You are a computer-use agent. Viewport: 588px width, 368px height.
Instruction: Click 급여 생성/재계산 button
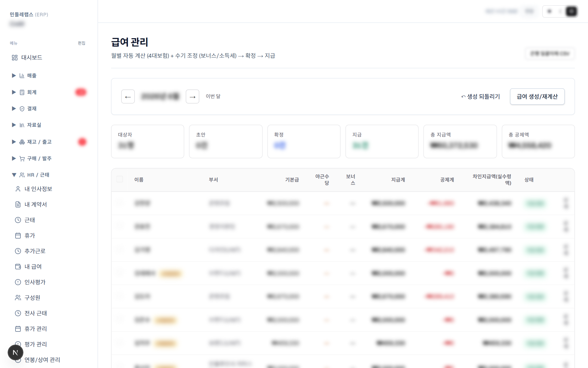click(x=537, y=96)
